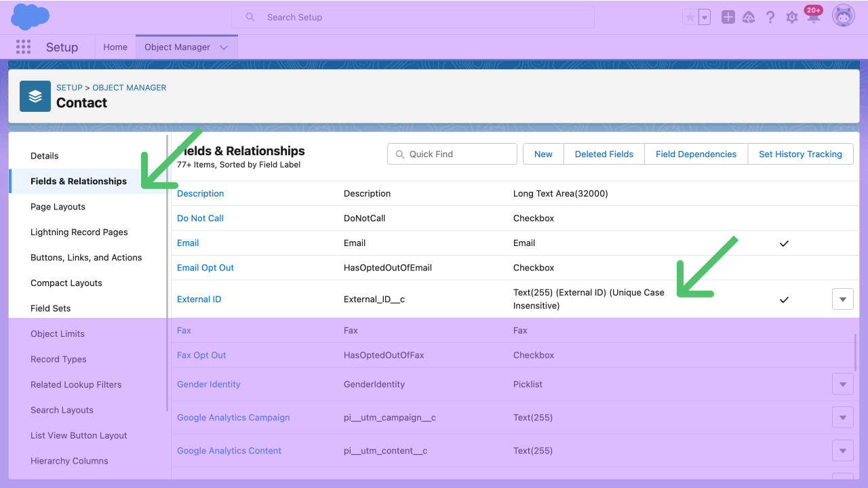Open the Email Opt Out field
868x488 pixels.
point(205,268)
